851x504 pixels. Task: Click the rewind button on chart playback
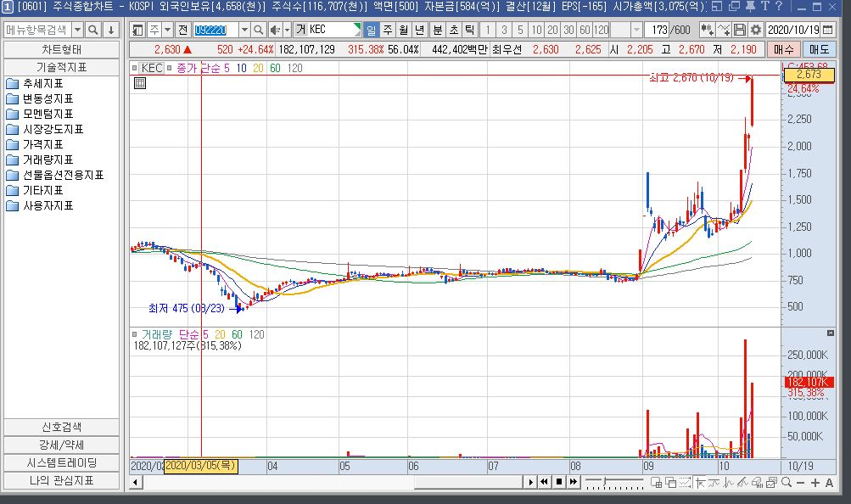tap(545, 482)
